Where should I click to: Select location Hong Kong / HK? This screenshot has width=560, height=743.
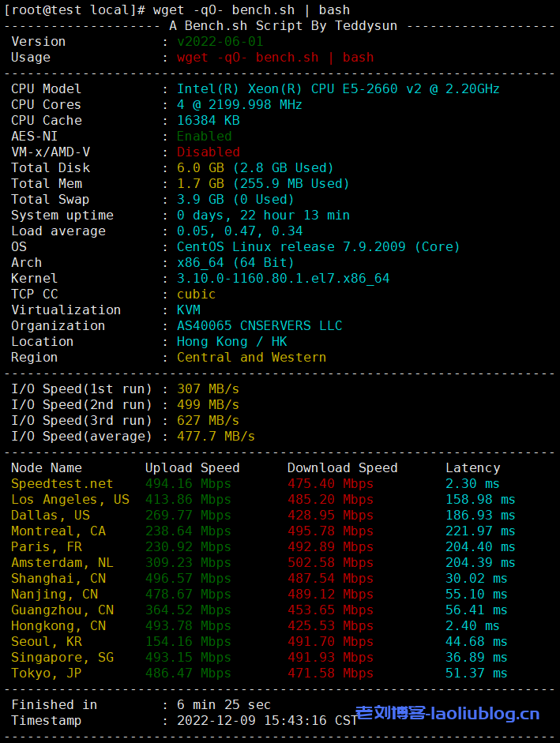pos(232,342)
